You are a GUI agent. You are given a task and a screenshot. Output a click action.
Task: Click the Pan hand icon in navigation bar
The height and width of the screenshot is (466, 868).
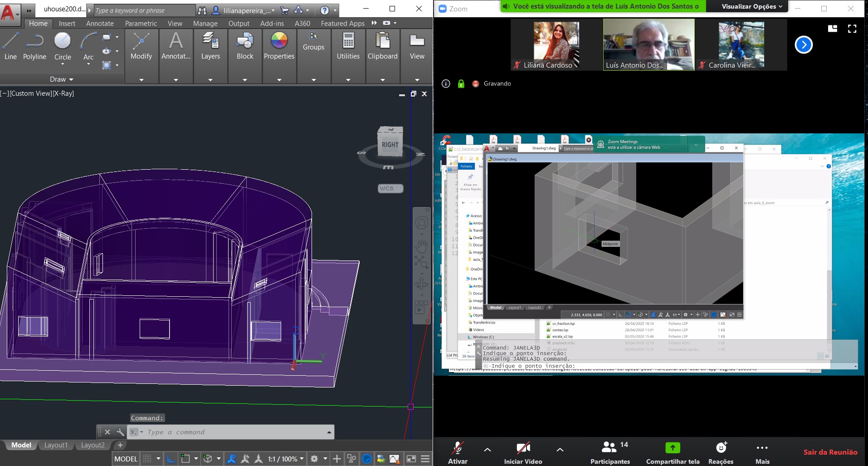[x=421, y=246]
